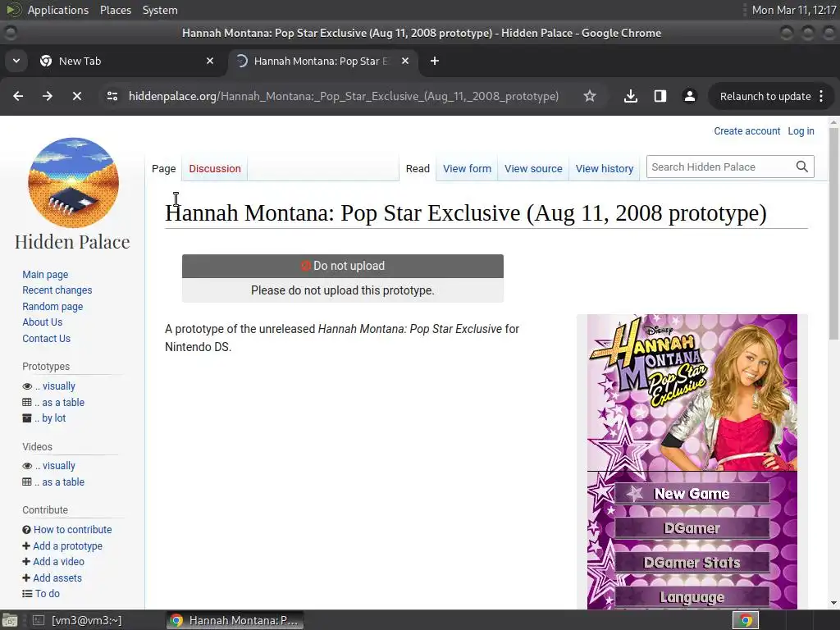Select the Read tab
Screen dimensions: 840x630
(418, 169)
